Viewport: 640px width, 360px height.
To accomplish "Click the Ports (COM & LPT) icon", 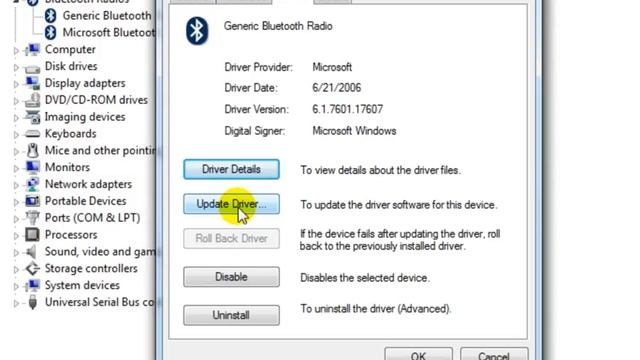I will (x=33, y=218).
